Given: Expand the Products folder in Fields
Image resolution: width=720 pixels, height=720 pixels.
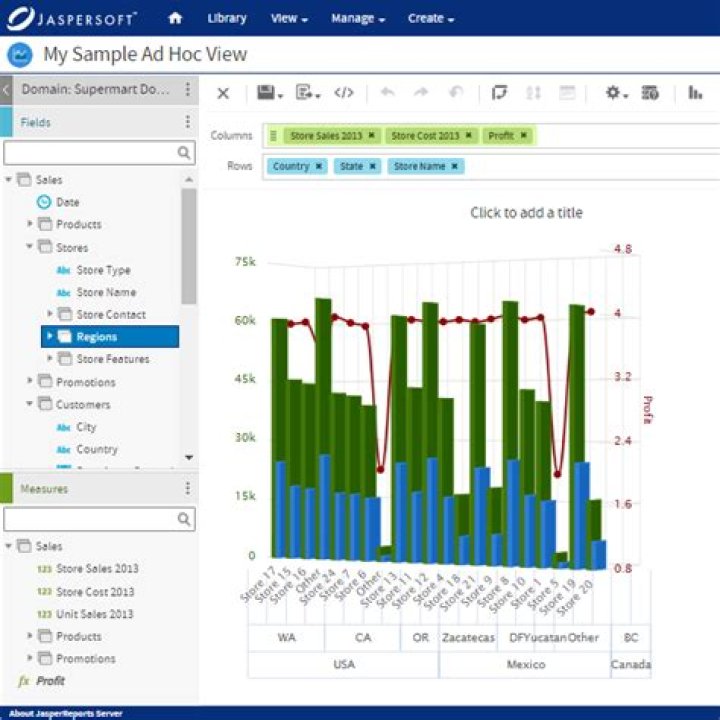Looking at the screenshot, I should pos(30,224).
